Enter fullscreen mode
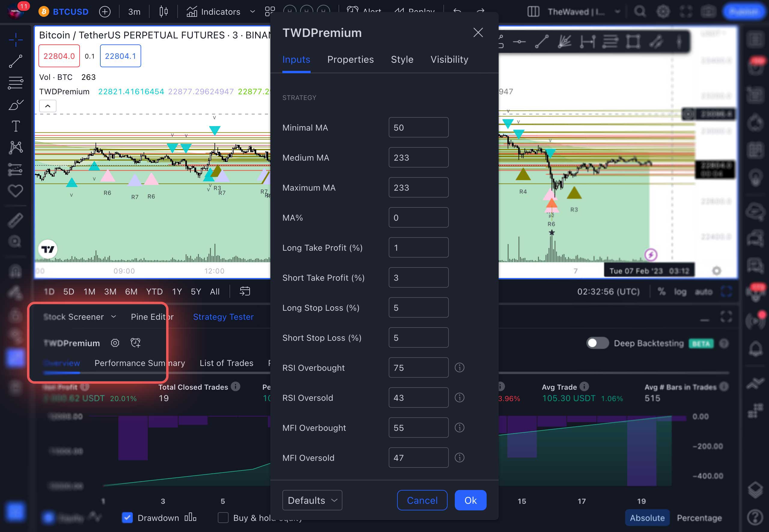The image size is (769, 532). pyautogui.click(x=685, y=12)
